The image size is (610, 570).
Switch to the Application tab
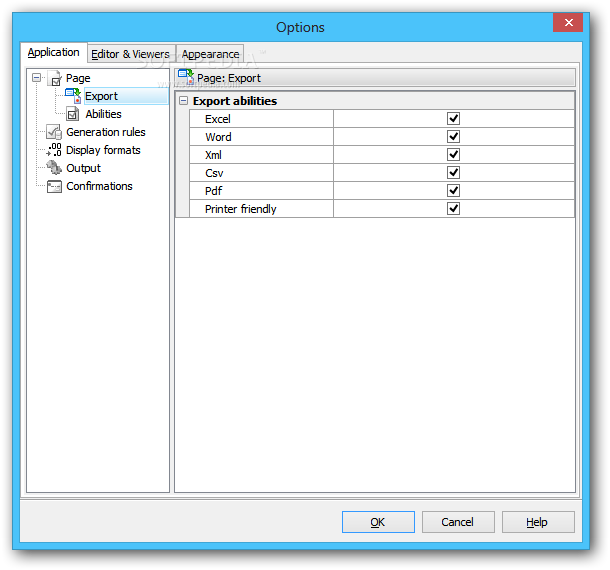coord(53,53)
